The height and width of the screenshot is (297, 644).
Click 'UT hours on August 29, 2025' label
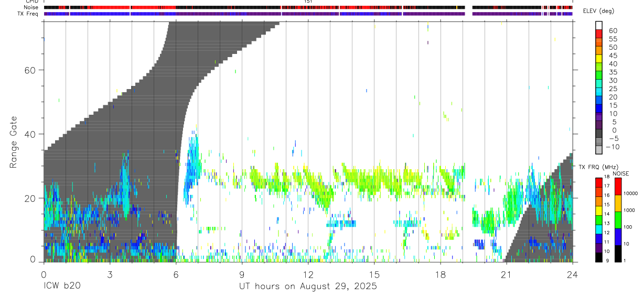308,287
